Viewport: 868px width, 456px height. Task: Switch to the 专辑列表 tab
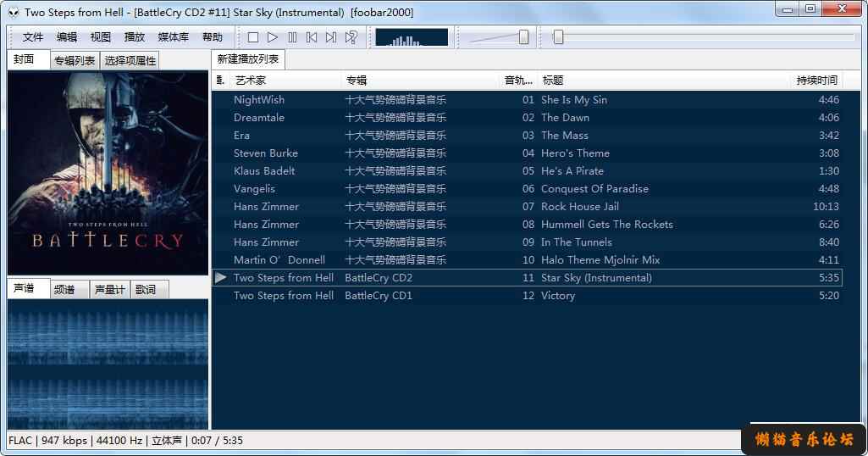75,60
